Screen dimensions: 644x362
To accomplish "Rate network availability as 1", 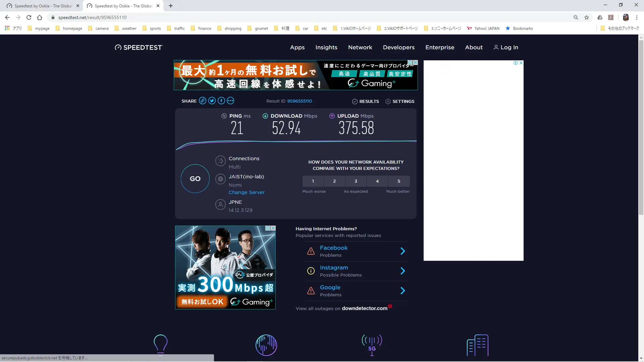I will (313, 181).
